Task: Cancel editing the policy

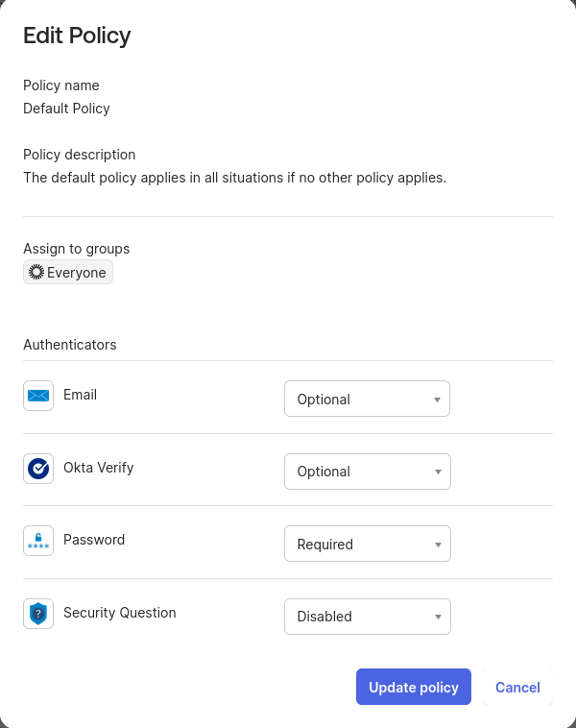Action: point(517,687)
